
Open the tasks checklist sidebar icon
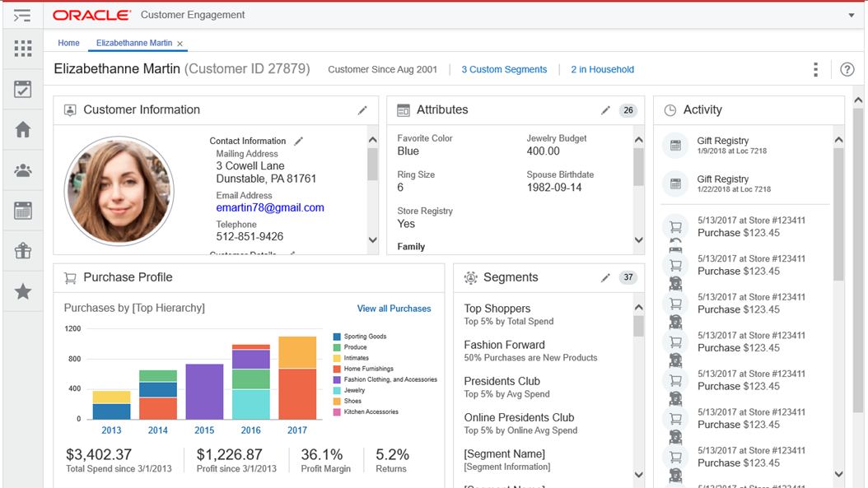[23, 90]
